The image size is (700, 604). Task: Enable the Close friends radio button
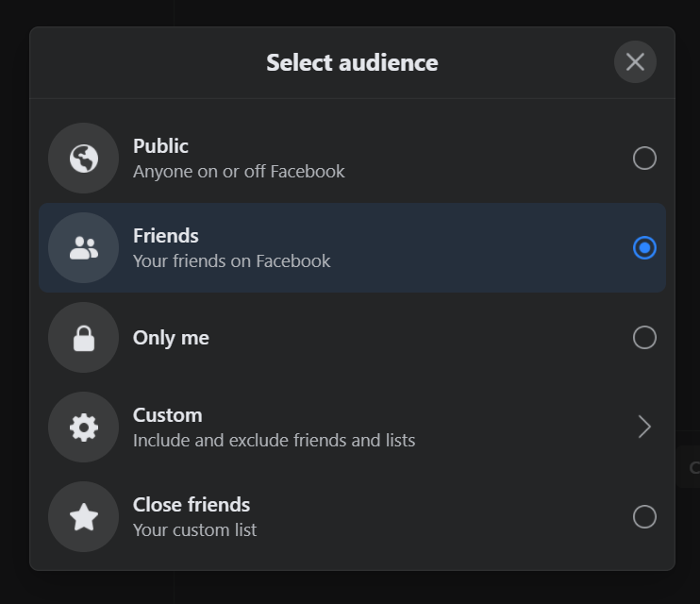[x=644, y=517]
